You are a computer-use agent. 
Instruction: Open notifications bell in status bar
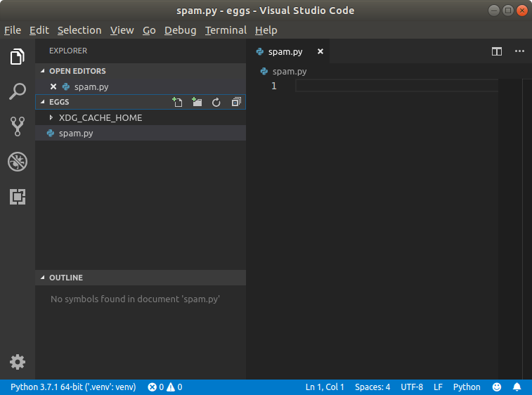pyautogui.click(x=517, y=387)
